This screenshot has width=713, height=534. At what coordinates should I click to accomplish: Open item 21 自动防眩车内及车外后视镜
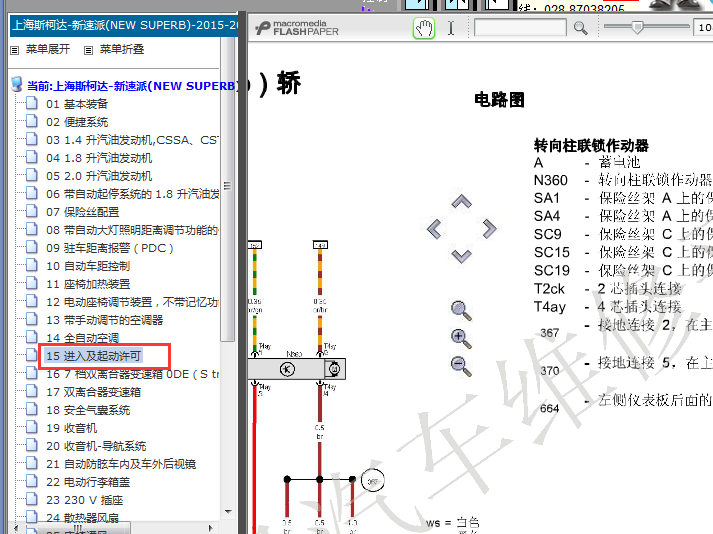pyautogui.click(x=121, y=464)
